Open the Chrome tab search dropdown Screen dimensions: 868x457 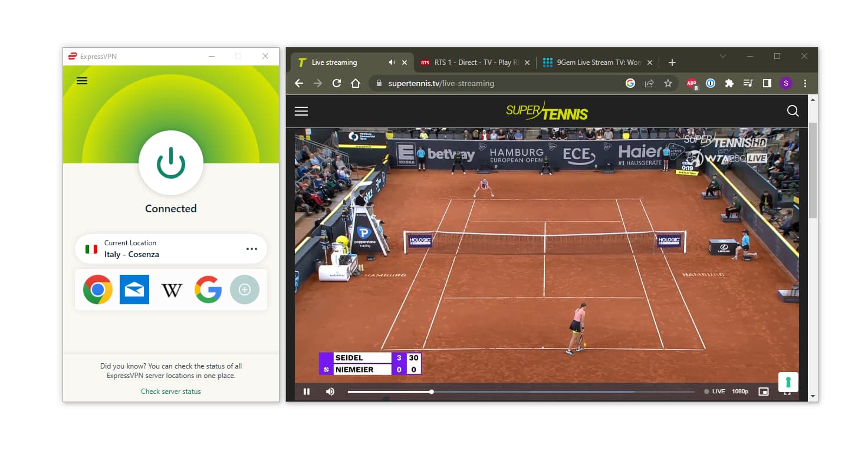[723, 56]
